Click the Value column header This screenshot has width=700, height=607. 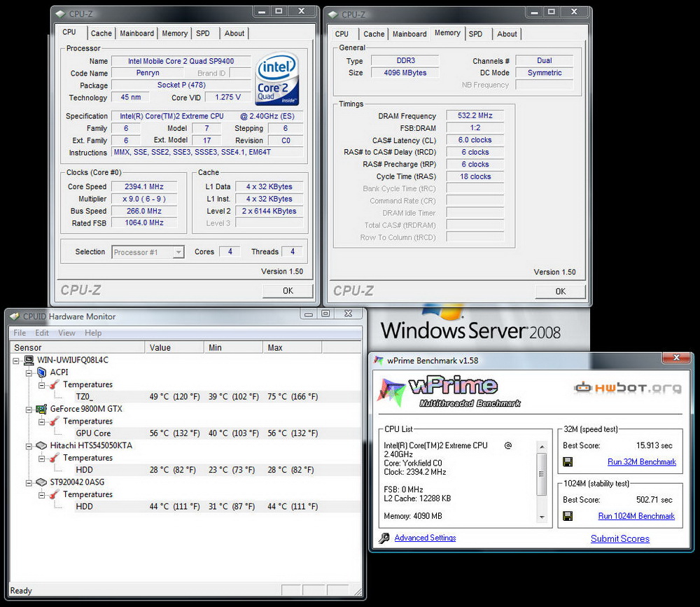click(174, 347)
